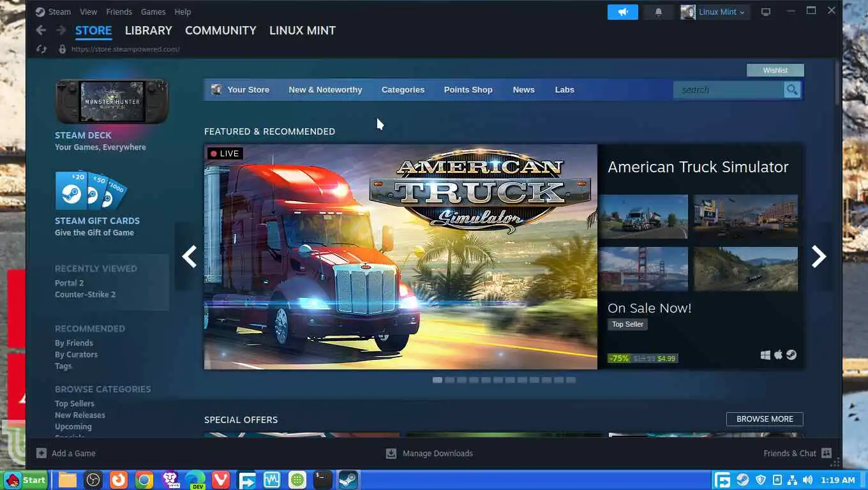Open the Labs page
The height and width of the screenshot is (490, 868).
coord(564,90)
